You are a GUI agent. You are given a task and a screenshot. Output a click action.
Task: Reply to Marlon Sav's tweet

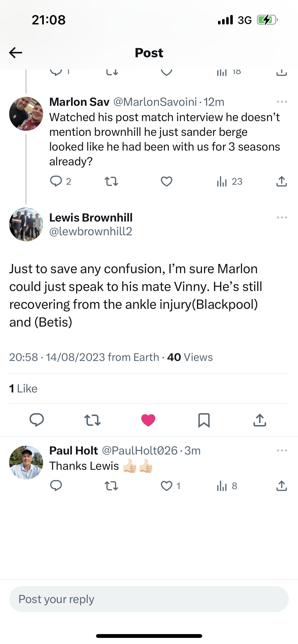point(56,181)
